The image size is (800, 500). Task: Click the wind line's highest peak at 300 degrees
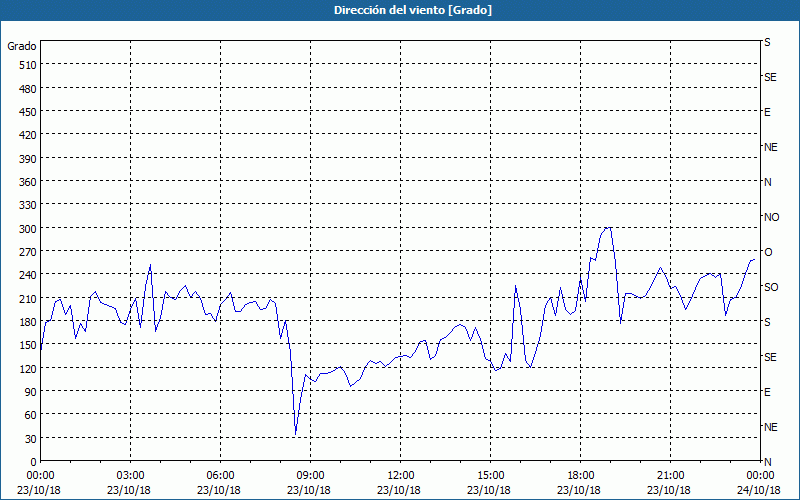tap(609, 228)
